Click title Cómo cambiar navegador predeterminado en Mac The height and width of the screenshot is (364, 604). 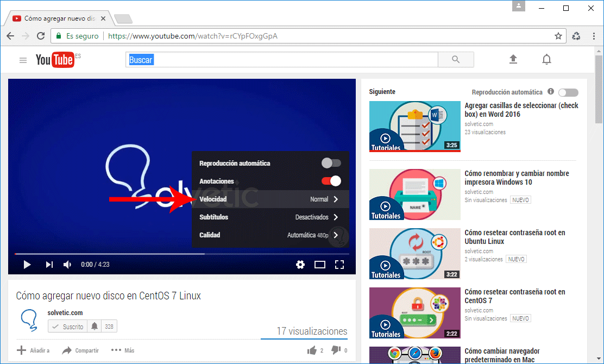coord(502,355)
